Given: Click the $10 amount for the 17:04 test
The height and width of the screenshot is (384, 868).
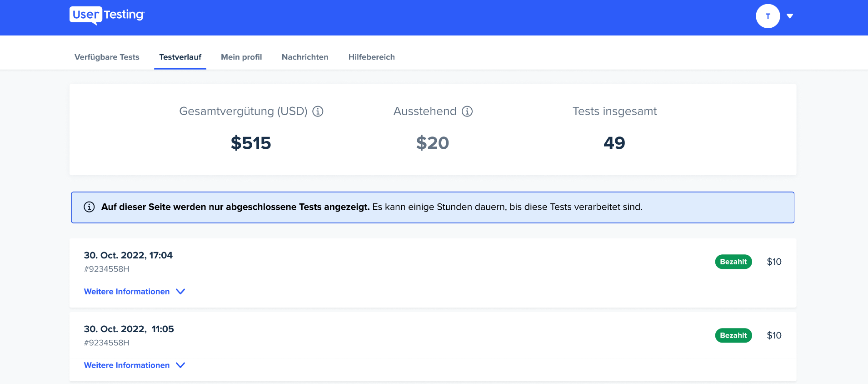Looking at the screenshot, I should (774, 262).
